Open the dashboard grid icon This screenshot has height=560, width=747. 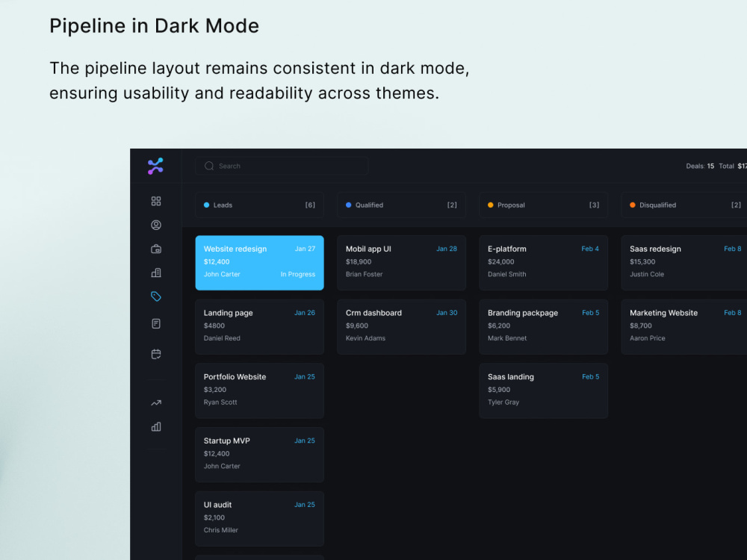(x=156, y=201)
